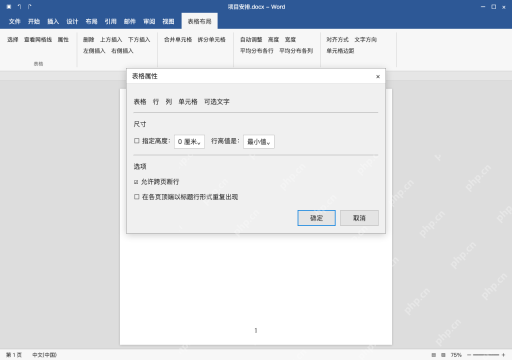This screenshot has width=512, height=360.
Task: Switch to the 引用 ribbon tab
Action: 111,22
